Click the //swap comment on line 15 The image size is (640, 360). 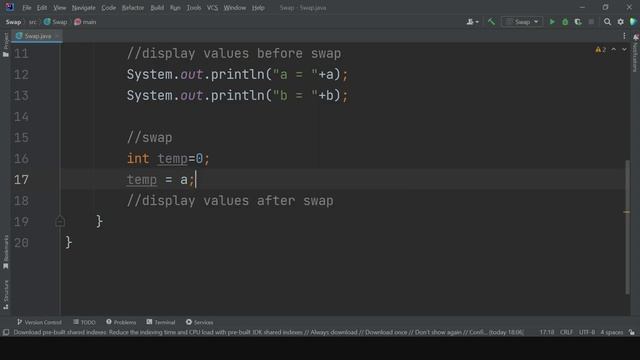pos(149,138)
